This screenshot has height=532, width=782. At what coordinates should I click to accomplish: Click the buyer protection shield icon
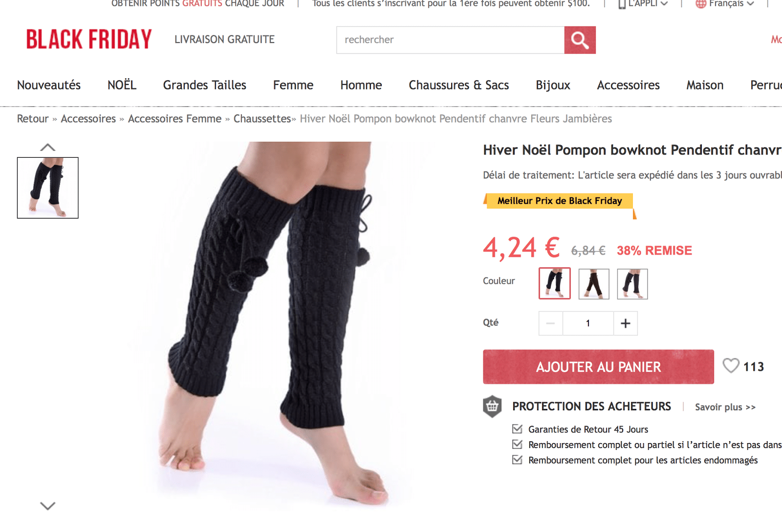(492, 406)
